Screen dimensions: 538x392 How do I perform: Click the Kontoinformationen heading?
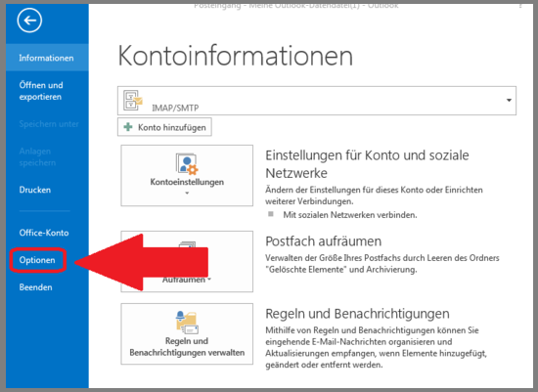236,56
